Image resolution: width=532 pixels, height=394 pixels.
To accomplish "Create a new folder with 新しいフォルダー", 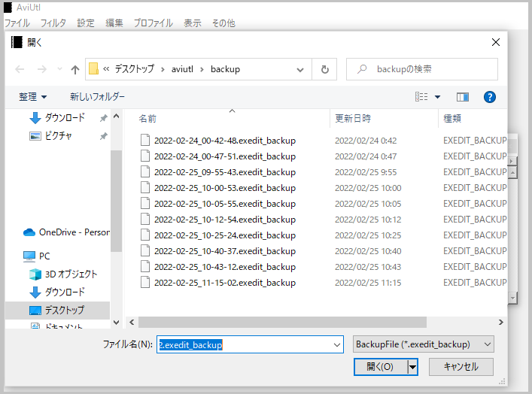I will pos(97,97).
